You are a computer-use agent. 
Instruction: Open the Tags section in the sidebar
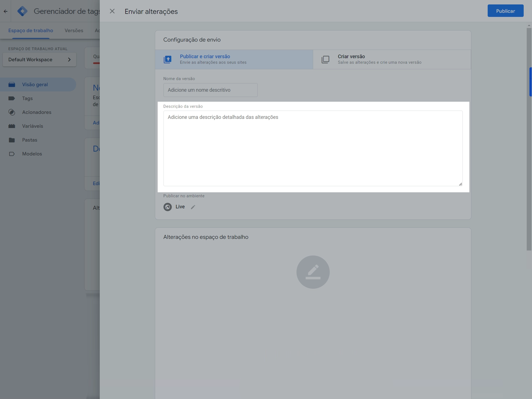(x=27, y=98)
